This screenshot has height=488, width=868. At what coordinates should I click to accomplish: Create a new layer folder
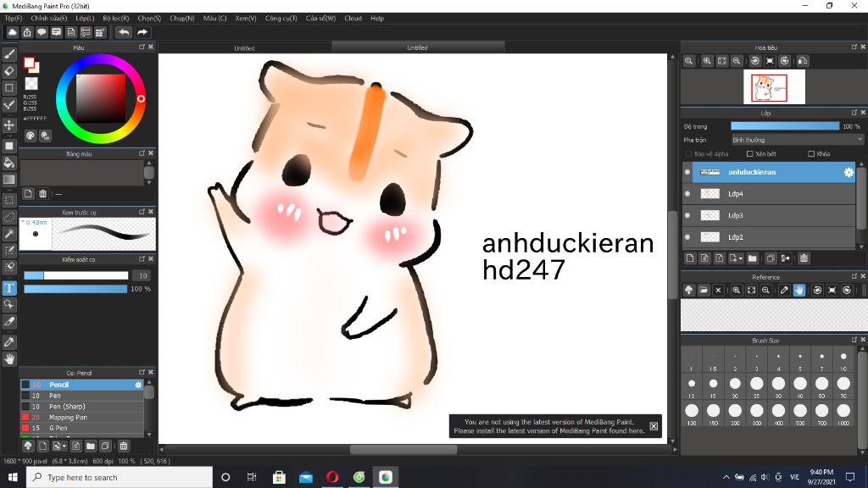(x=753, y=258)
